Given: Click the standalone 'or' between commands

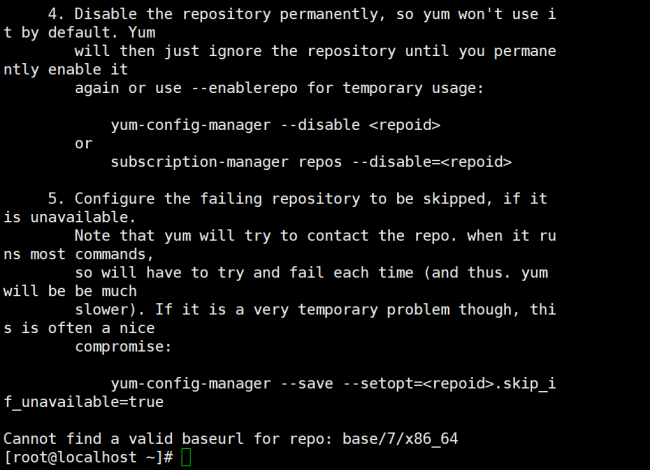Looking at the screenshot, I should (x=84, y=143).
